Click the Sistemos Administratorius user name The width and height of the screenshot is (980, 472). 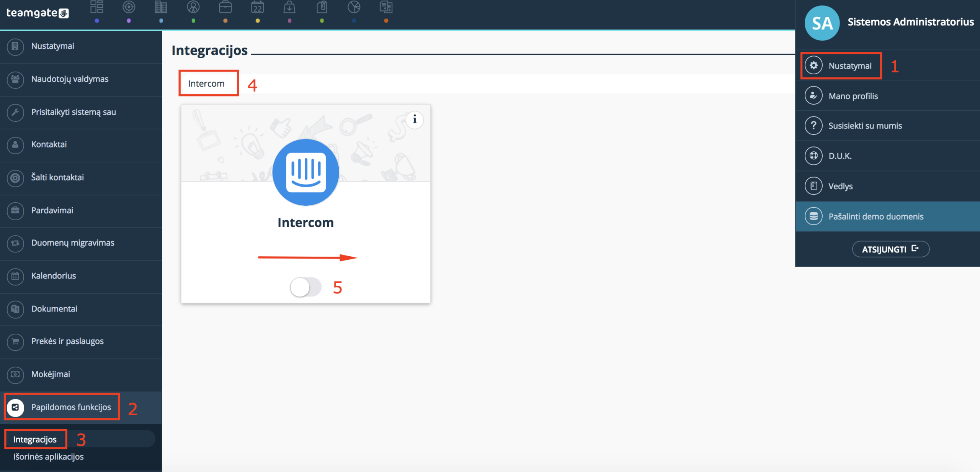911,22
